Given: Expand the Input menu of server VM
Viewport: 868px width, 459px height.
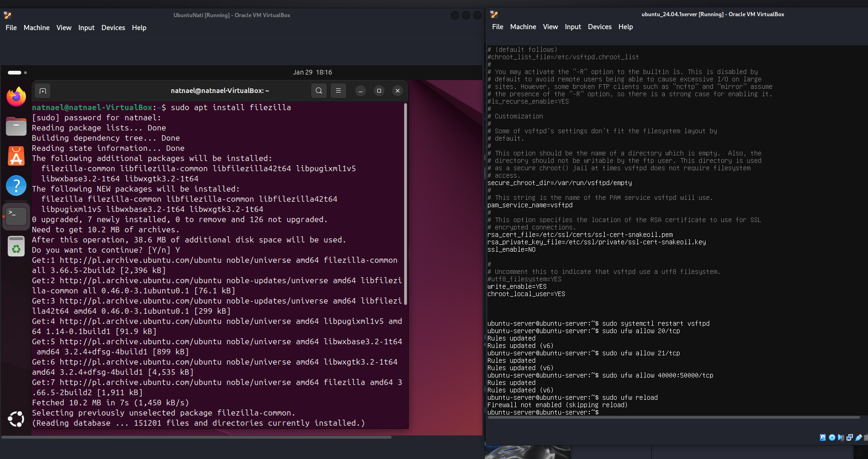Looking at the screenshot, I should [573, 27].
